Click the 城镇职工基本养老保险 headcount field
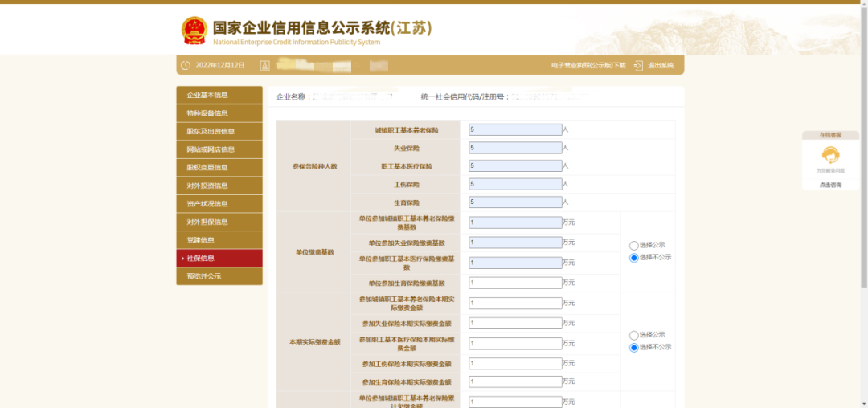 tap(515, 129)
